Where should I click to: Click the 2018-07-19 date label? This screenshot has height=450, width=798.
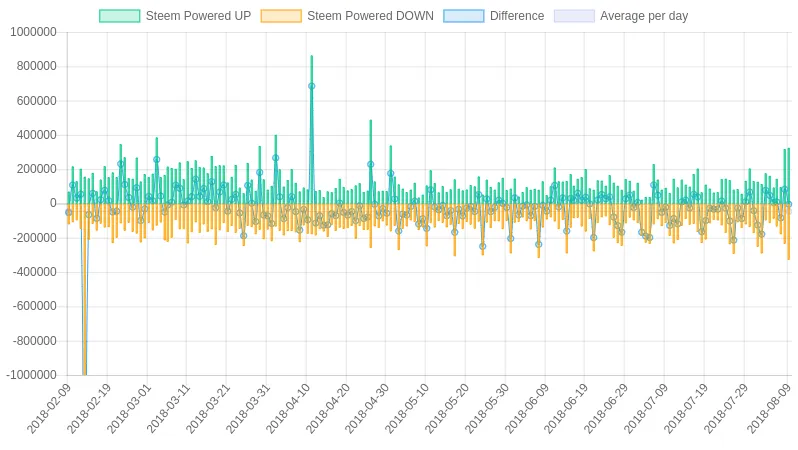tap(687, 408)
